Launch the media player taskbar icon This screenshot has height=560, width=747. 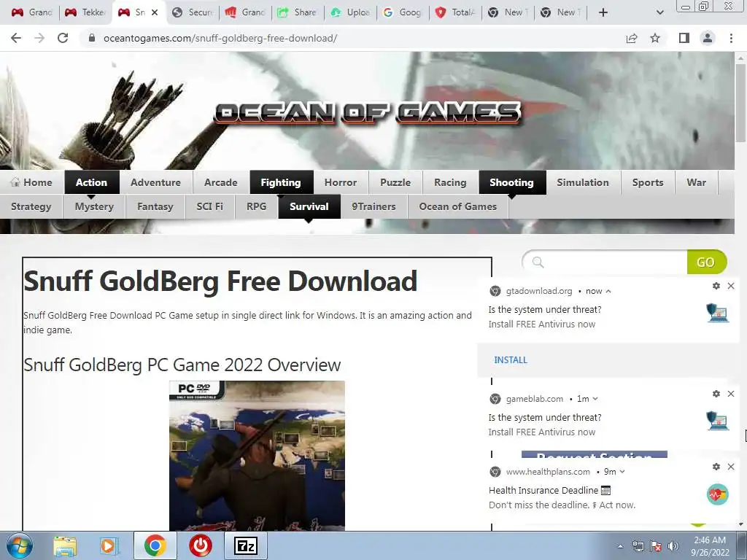(x=109, y=545)
